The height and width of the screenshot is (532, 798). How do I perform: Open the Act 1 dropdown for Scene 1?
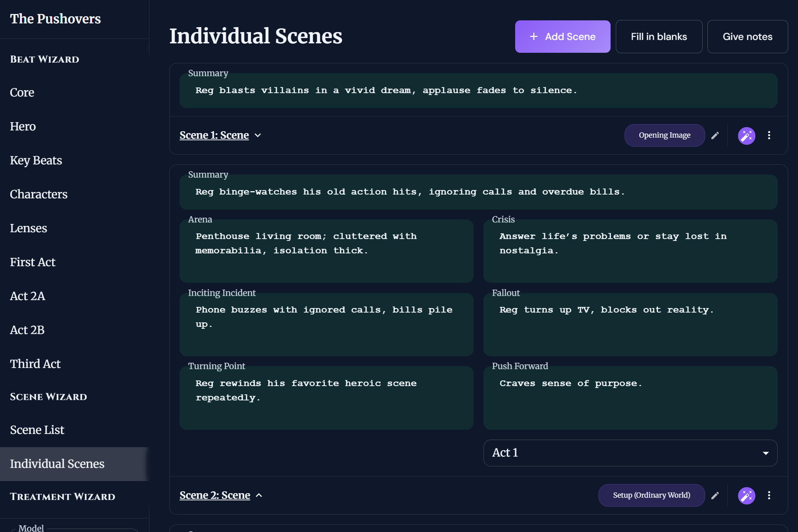click(x=630, y=453)
